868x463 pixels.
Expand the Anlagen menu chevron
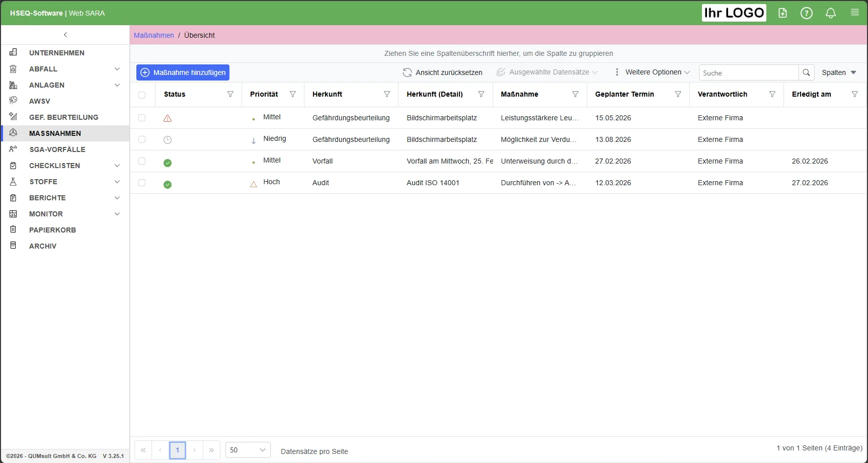pos(117,85)
